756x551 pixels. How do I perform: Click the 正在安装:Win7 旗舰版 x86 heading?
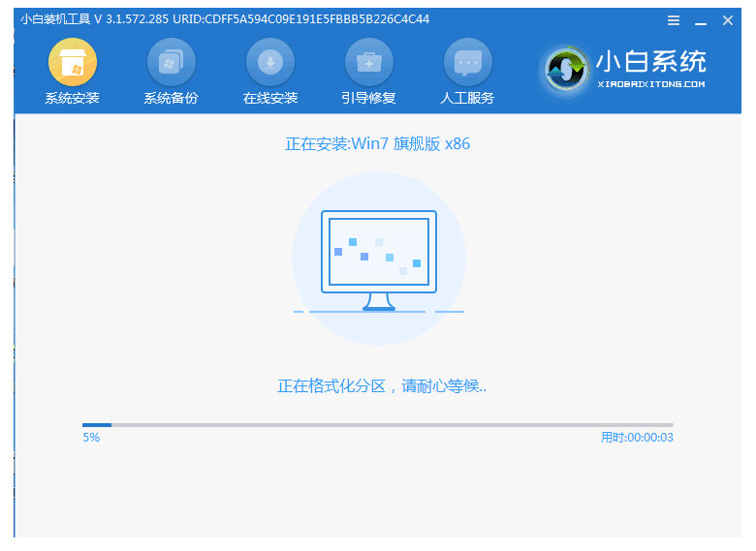pos(377,144)
